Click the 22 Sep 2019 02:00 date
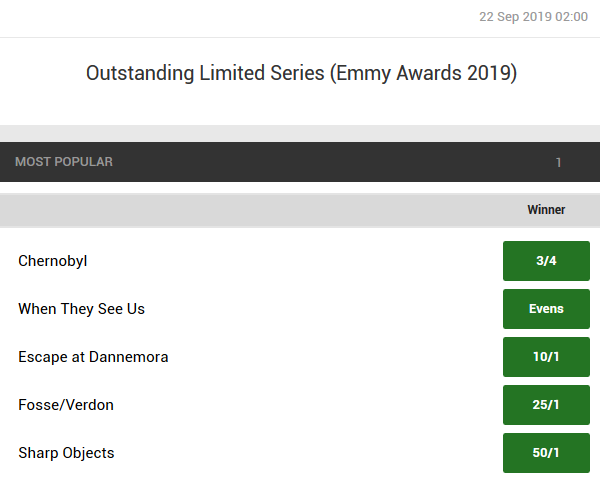This screenshot has height=480, width=600. tap(533, 17)
